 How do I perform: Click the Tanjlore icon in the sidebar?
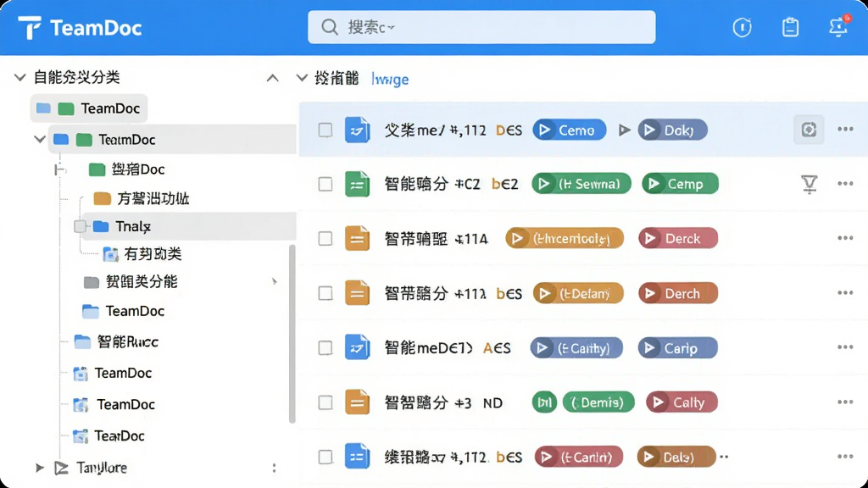pyautogui.click(x=61, y=468)
